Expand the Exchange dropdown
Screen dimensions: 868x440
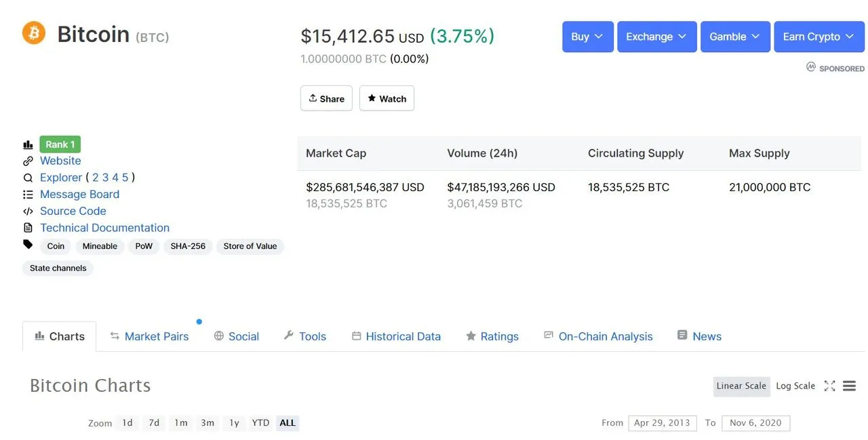click(x=657, y=37)
